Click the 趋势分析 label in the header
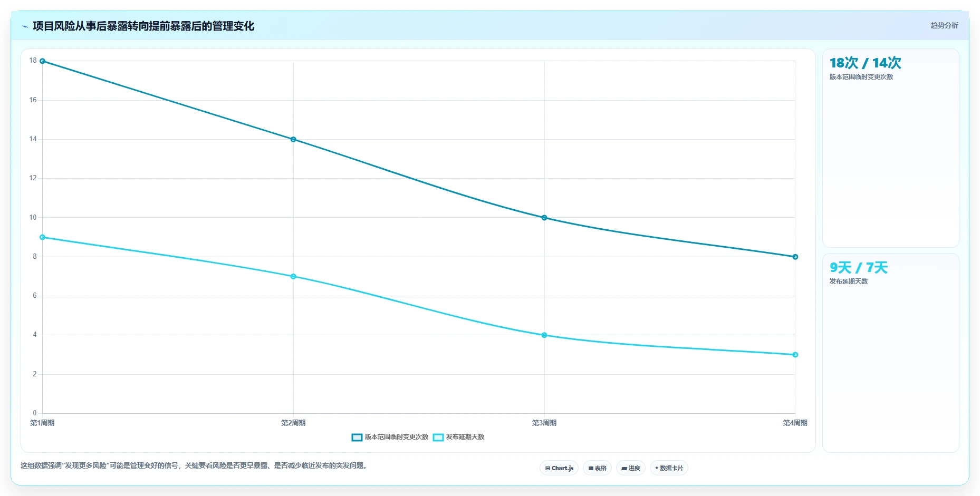 click(944, 25)
